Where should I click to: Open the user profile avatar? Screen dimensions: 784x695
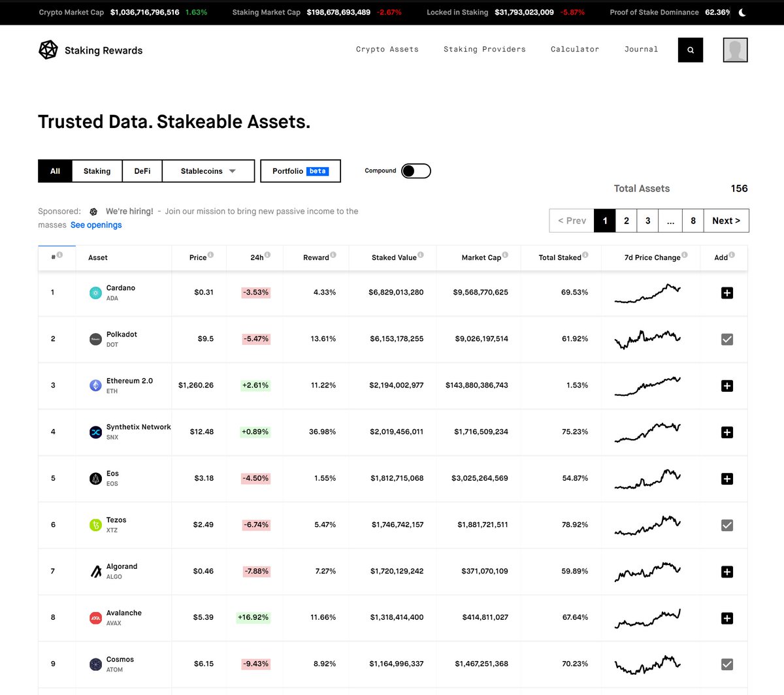736,50
